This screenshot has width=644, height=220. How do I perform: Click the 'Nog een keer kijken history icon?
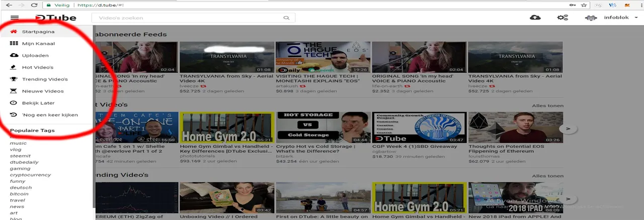pos(14,115)
